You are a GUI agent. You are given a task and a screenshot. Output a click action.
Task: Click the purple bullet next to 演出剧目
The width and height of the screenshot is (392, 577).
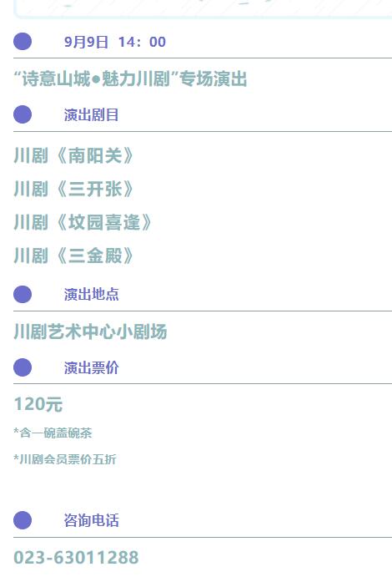[x=23, y=114]
